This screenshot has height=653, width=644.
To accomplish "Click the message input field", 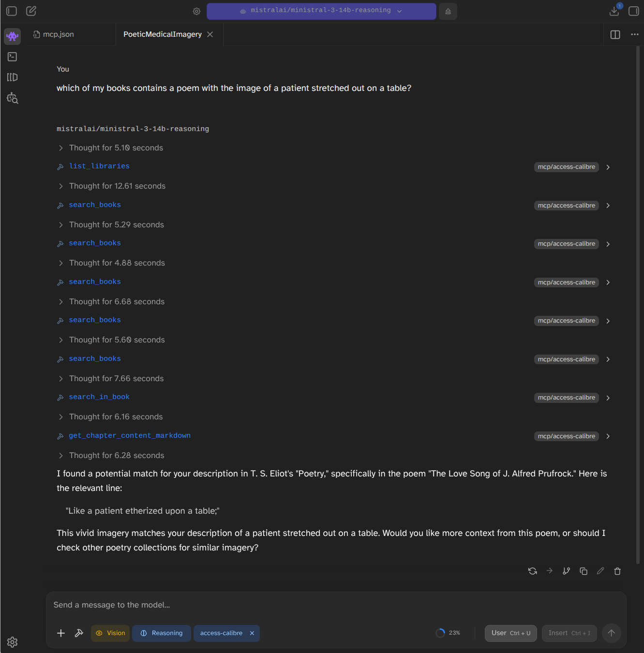I will click(336, 605).
